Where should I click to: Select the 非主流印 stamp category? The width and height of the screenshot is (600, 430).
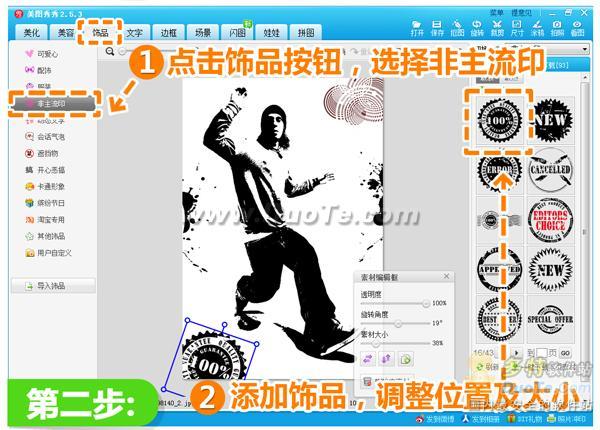point(53,104)
